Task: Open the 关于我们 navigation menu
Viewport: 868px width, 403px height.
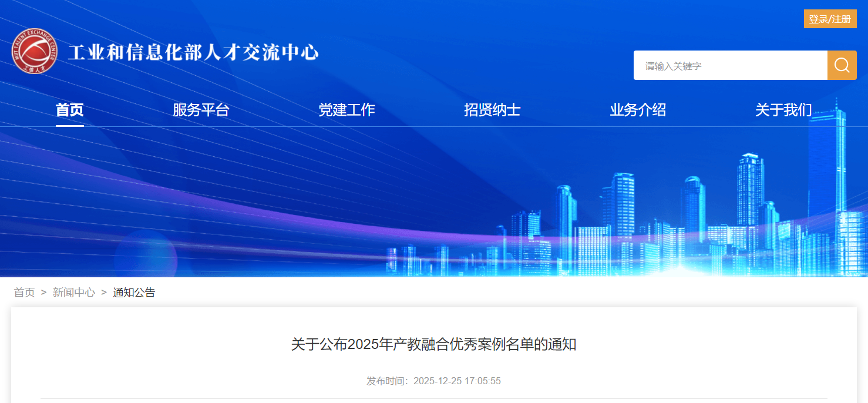Action: pos(783,110)
